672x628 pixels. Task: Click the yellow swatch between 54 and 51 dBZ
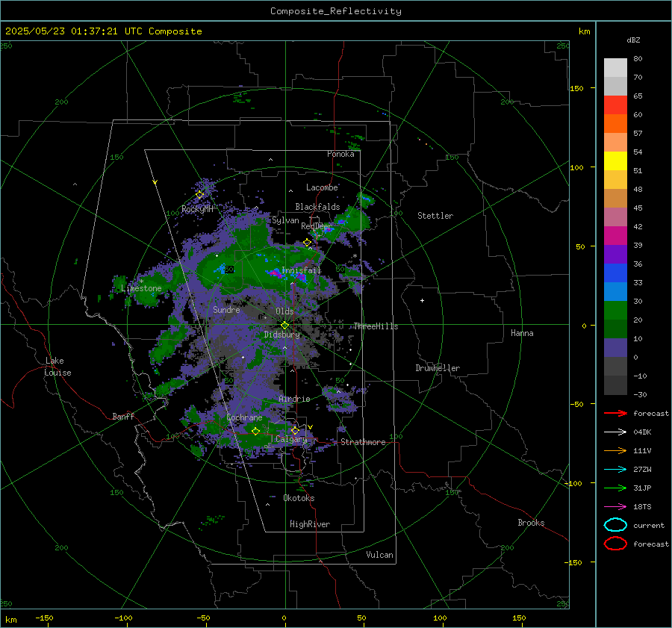pyautogui.click(x=615, y=161)
